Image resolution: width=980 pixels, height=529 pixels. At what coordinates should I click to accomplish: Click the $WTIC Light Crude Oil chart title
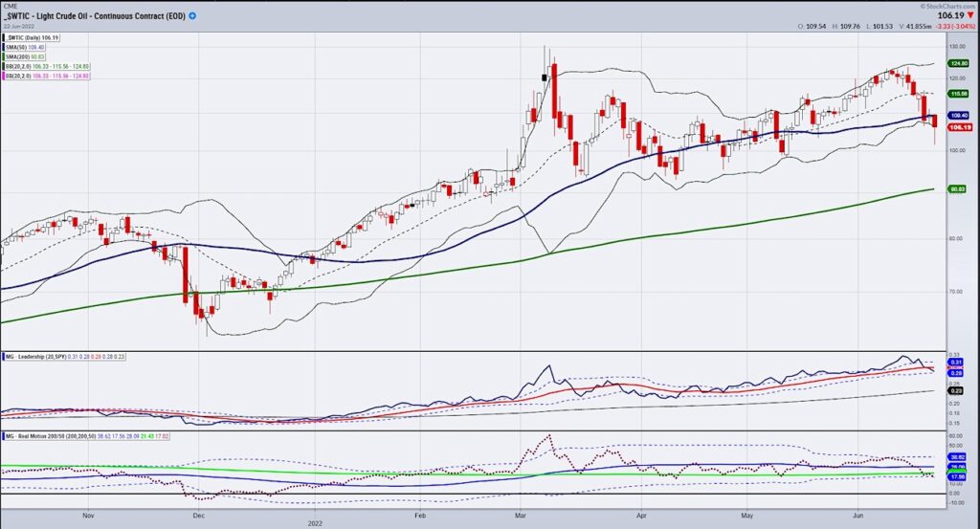click(x=95, y=15)
